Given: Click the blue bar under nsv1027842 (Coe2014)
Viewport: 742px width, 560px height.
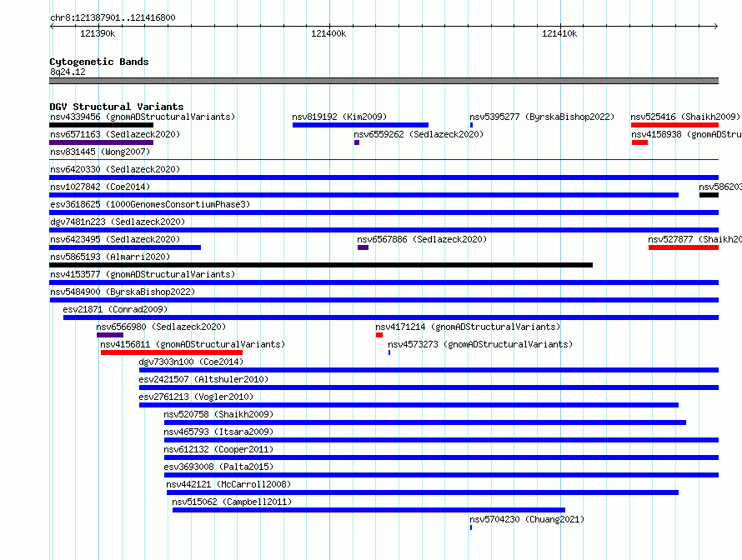Looking at the screenshot, I should pyautogui.click(x=363, y=195).
